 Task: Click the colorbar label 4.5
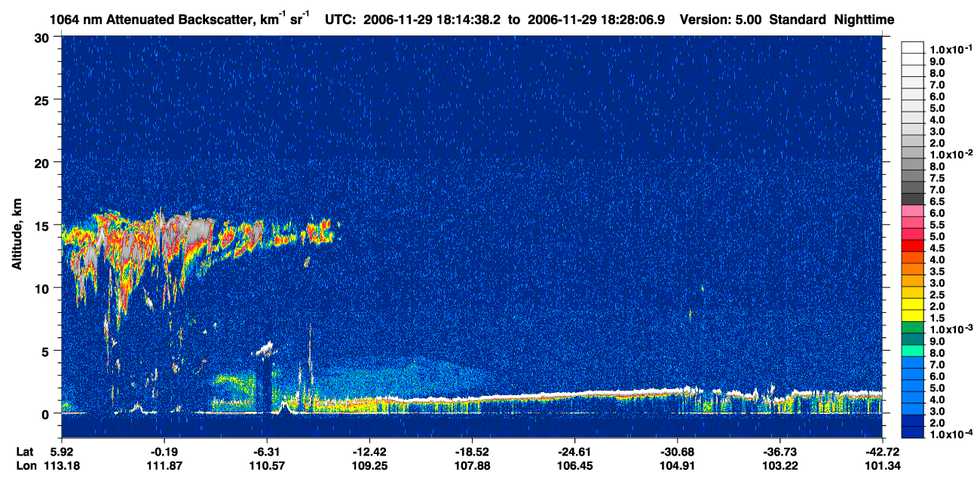937,248
